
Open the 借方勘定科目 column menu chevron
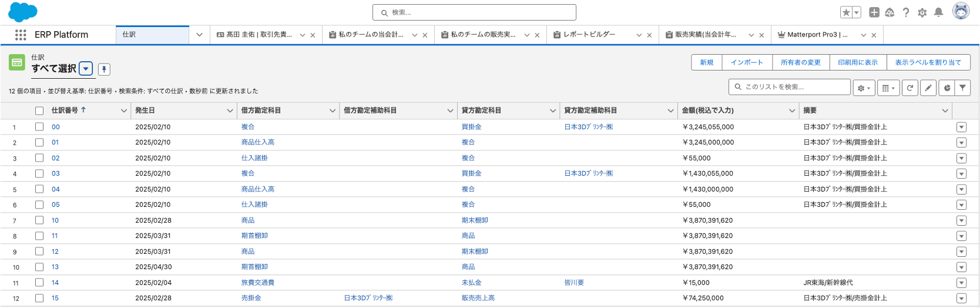333,111
